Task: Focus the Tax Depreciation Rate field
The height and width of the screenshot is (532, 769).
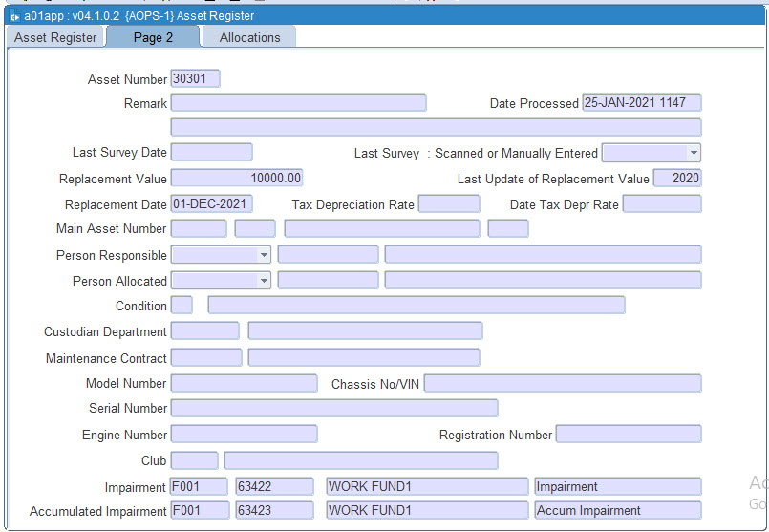Action: (x=448, y=204)
